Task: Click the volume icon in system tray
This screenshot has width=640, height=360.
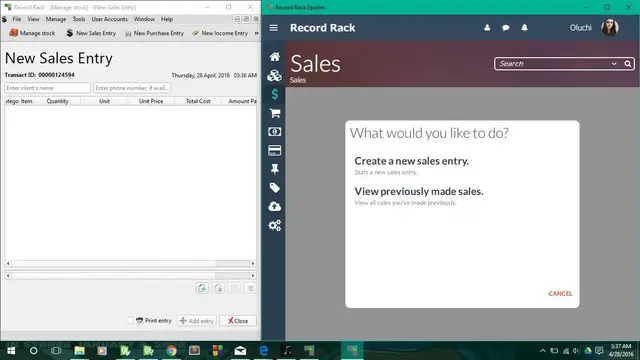Action: tap(576, 351)
